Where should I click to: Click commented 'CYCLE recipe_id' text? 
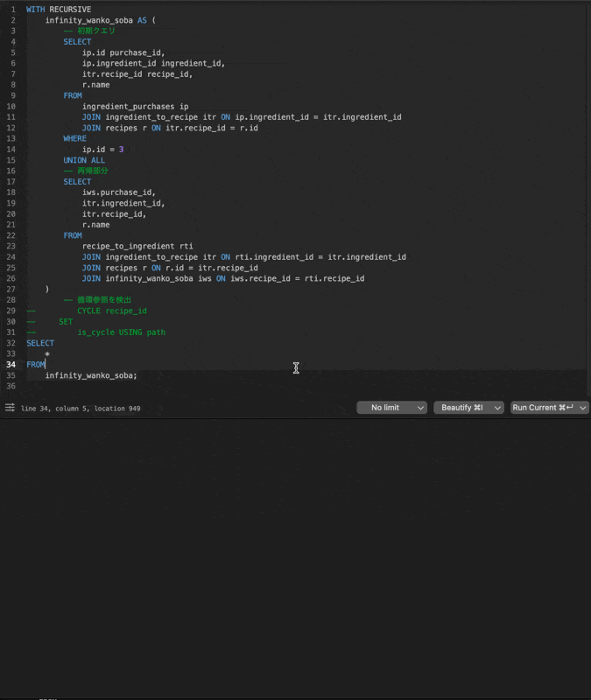click(x=112, y=311)
